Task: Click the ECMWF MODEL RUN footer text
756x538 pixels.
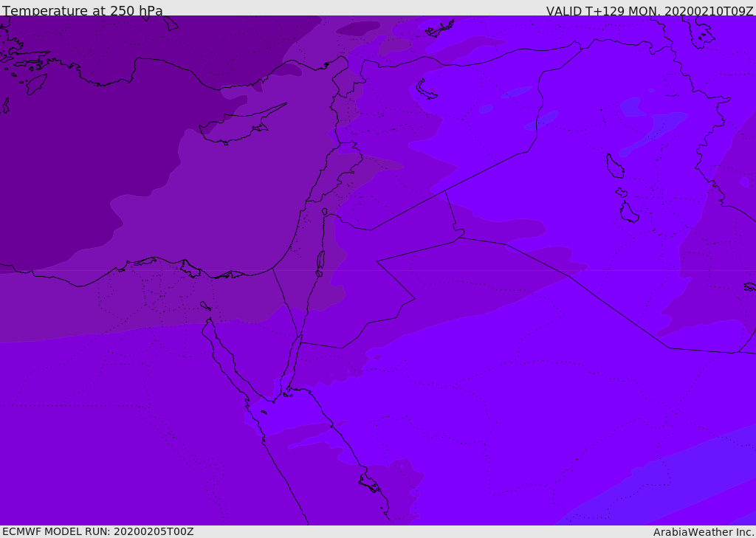Action: [98, 531]
